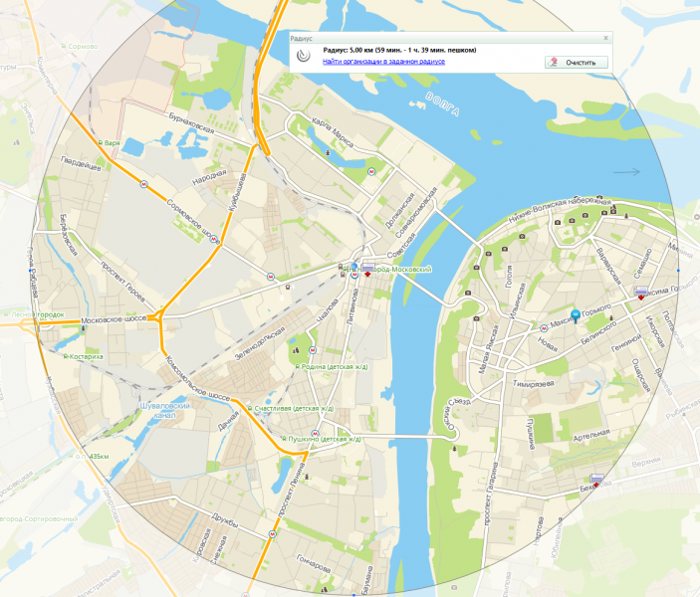This screenshot has height=597, width=700.
Task: Click camera sight icon beside Гоголя street
Action: [x=505, y=249]
